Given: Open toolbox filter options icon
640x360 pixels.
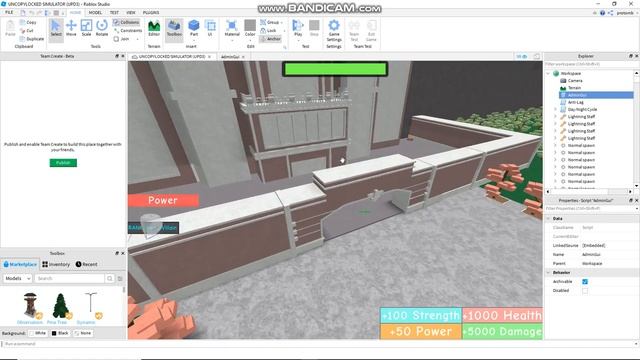Looking at the screenshot, I should (x=120, y=278).
